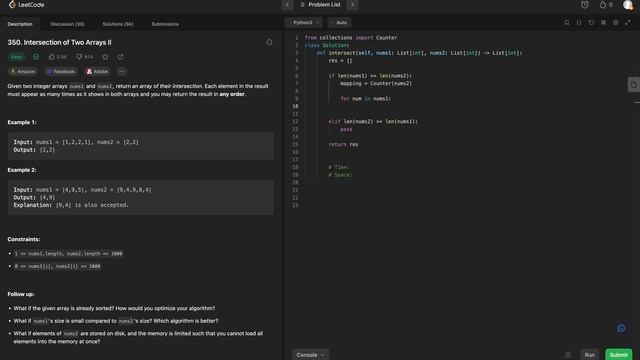Open editor settings gear icon
Image resolution: width=640 pixels, height=360 pixels.
(x=616, y=22)
